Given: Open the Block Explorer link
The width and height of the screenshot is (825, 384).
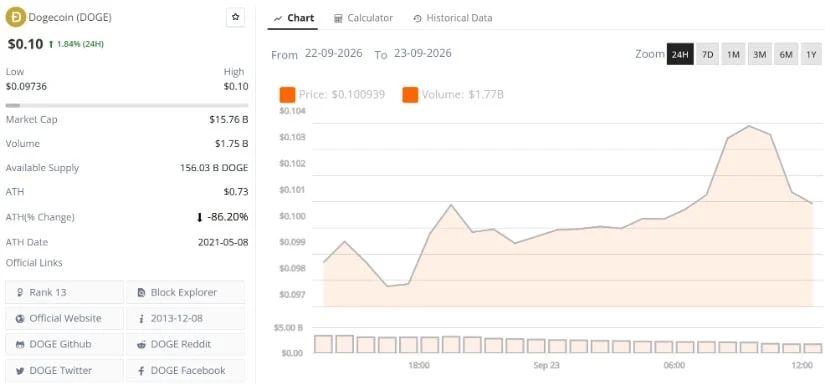Looking at the screenshot, I should coord(185,292).
